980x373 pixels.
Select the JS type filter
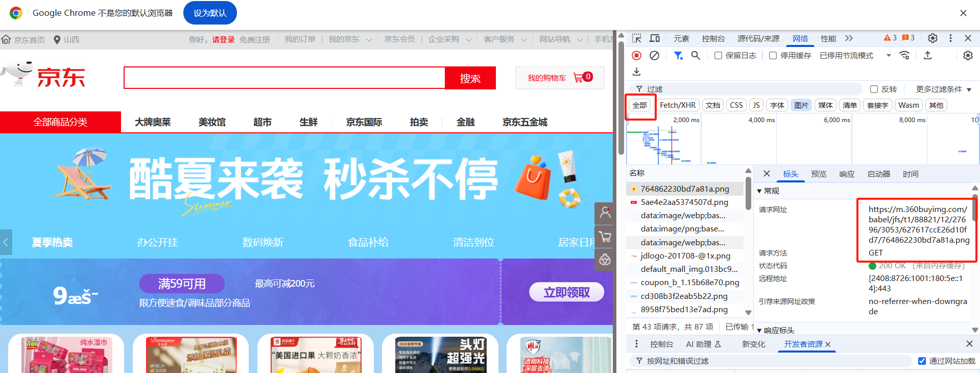pyautogui.click(x=756, y=105)
